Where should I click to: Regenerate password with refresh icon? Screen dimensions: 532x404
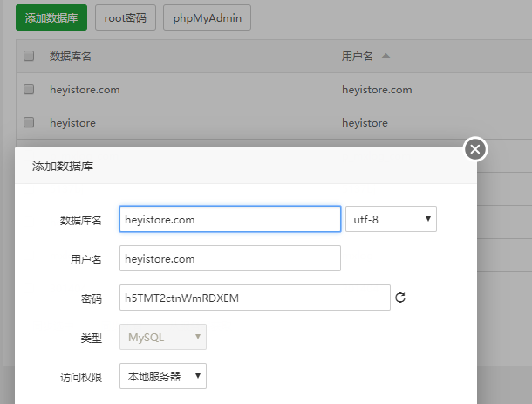(x=400, y=298)
